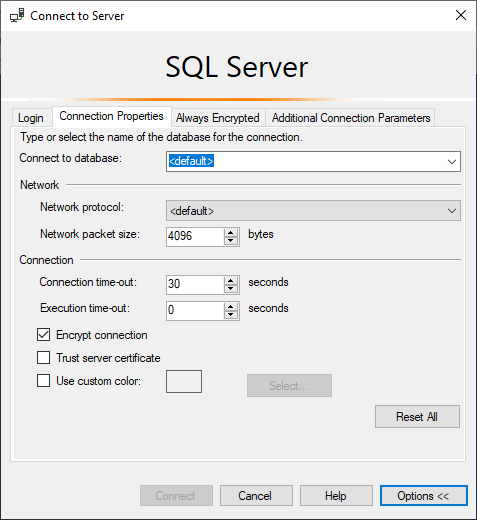Image resolution: width=477 pixels, height=520 pixels.
Task: Increase Network packet size with up arrow
Action: tap(231, 233)
